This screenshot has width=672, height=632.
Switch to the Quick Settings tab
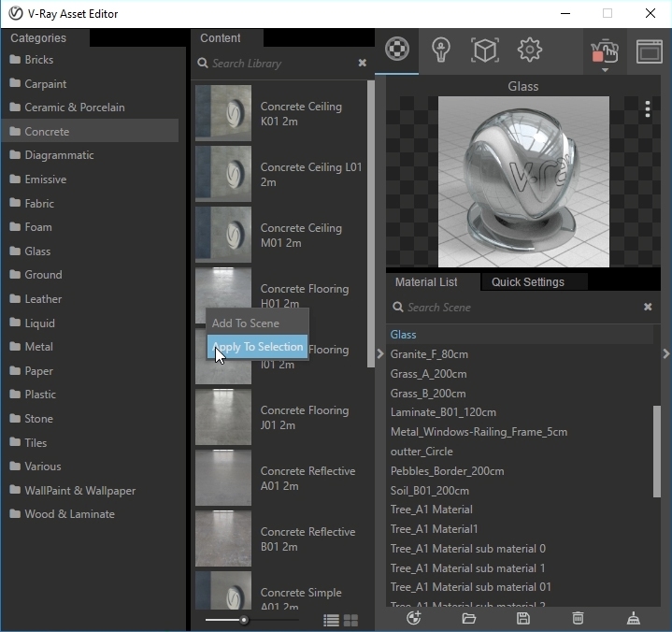click(527, 282)
